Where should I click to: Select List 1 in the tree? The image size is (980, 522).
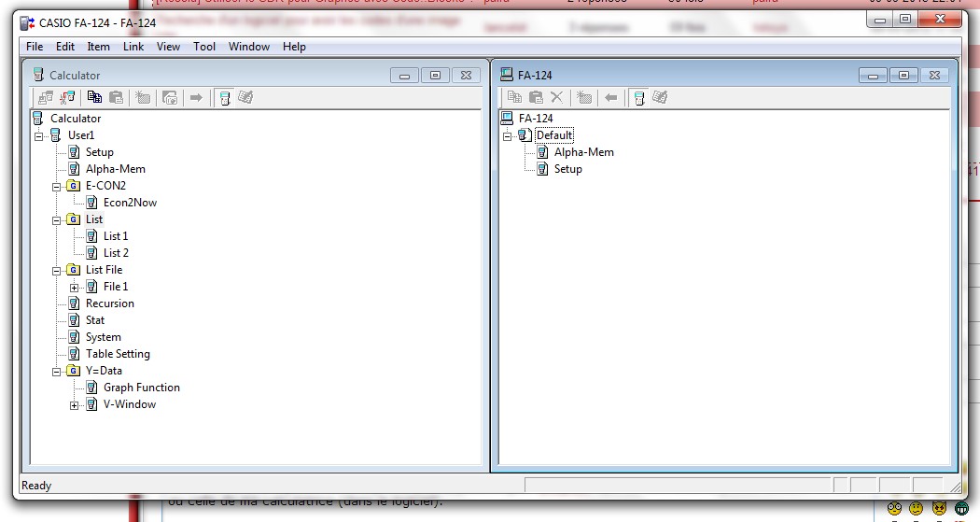pyautogui.click(x=116, y=235)
